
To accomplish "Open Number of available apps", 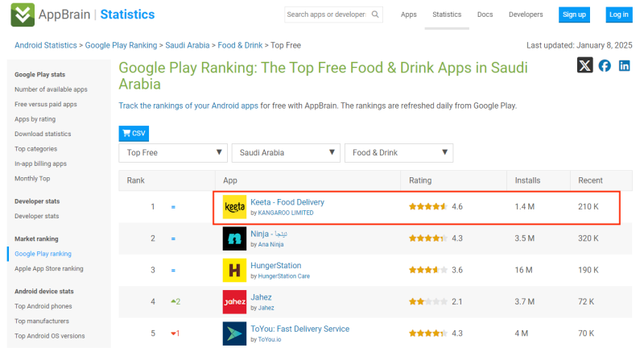I will pyautogui.click(x=51, y=89).
